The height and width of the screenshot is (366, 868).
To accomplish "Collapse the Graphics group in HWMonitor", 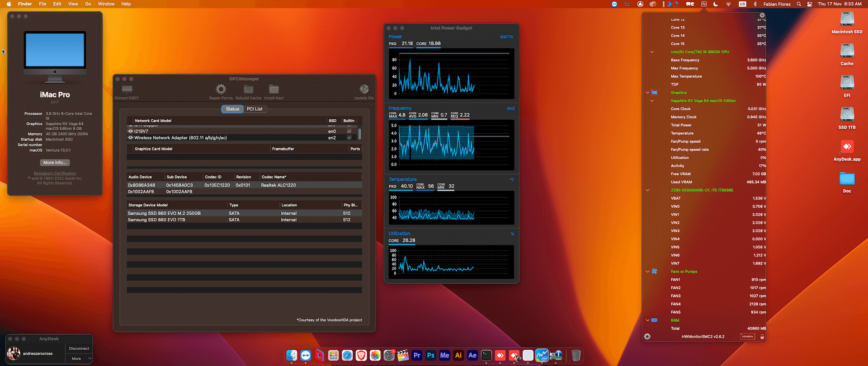I will point(647,93).
